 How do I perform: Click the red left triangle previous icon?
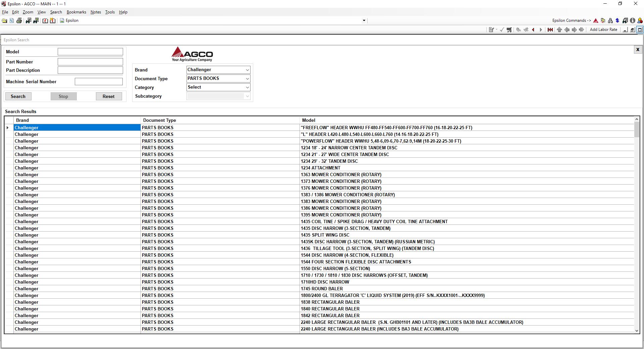coord(533,30)
